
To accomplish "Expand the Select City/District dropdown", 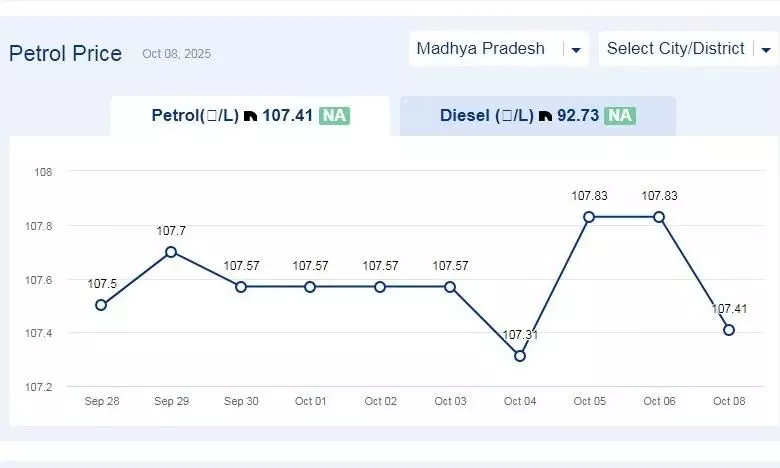I will (675, 49).
